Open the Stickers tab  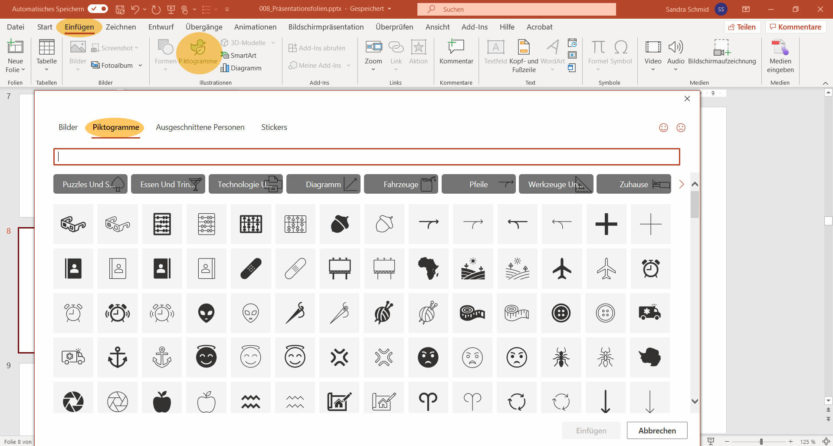(x=274, y=127)
